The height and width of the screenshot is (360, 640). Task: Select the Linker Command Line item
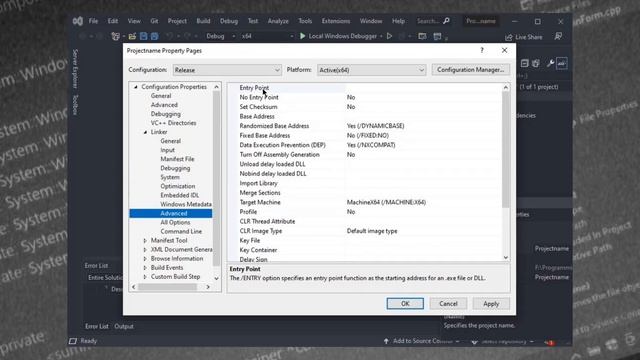click(181, 231)
